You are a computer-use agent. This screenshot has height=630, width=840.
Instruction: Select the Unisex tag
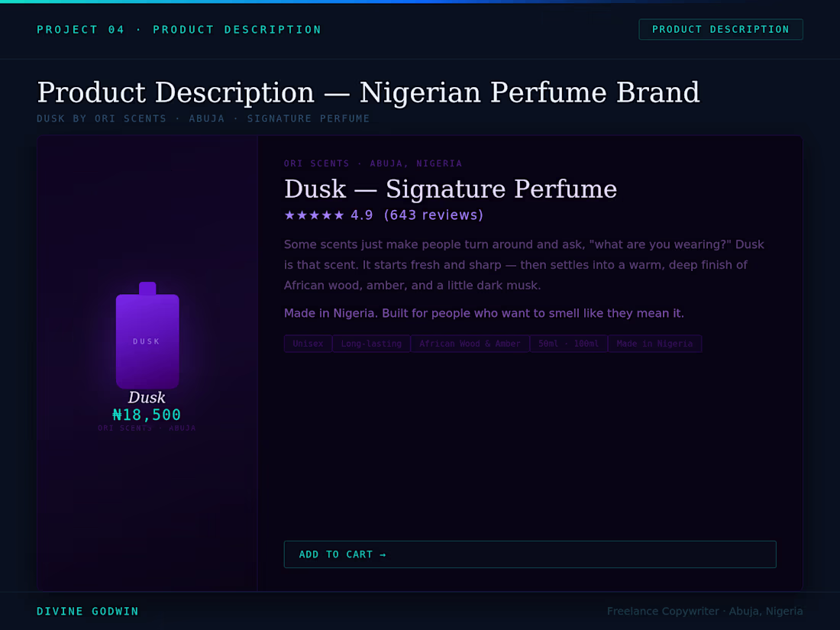(308, 344)
